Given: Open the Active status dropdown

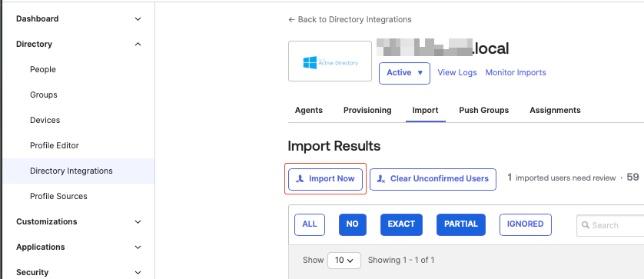Looking at the screenshot, I should click(404, 73).
